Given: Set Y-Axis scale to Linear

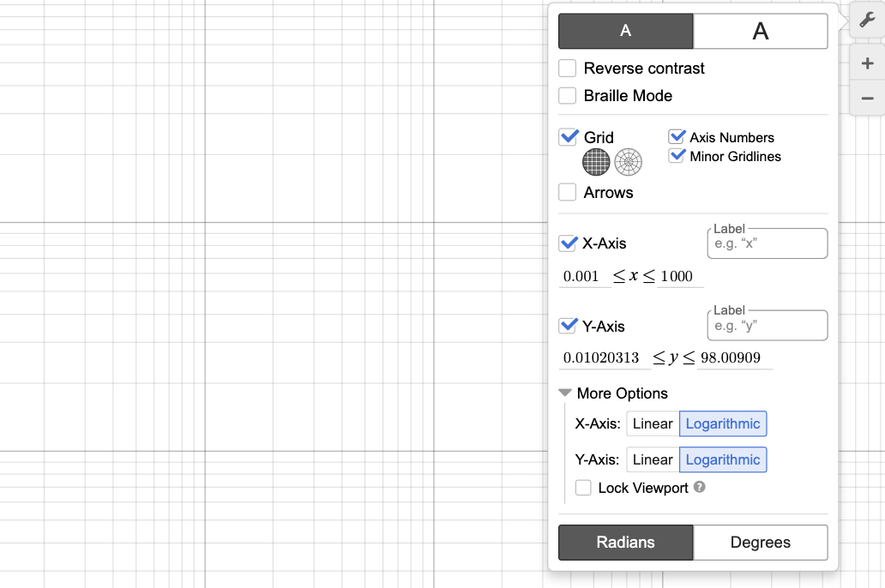Looking at the screenshot, I should [x=653, y=459].
